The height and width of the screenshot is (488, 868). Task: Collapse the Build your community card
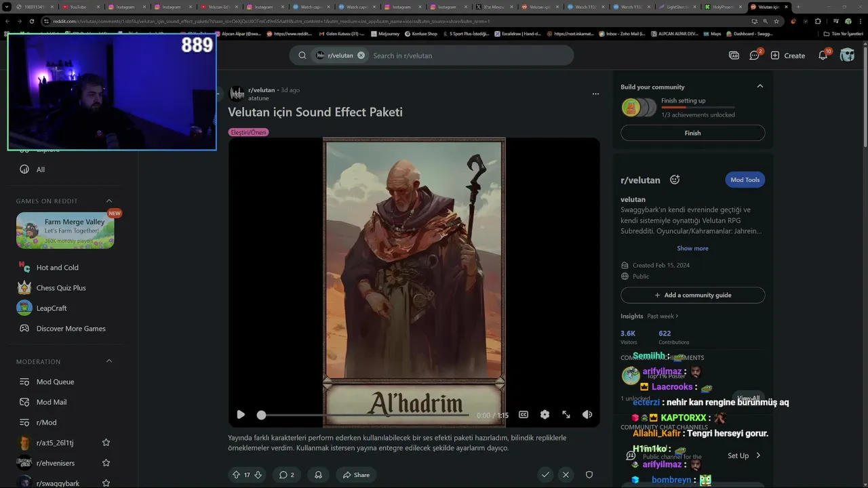tap(759, 86)
